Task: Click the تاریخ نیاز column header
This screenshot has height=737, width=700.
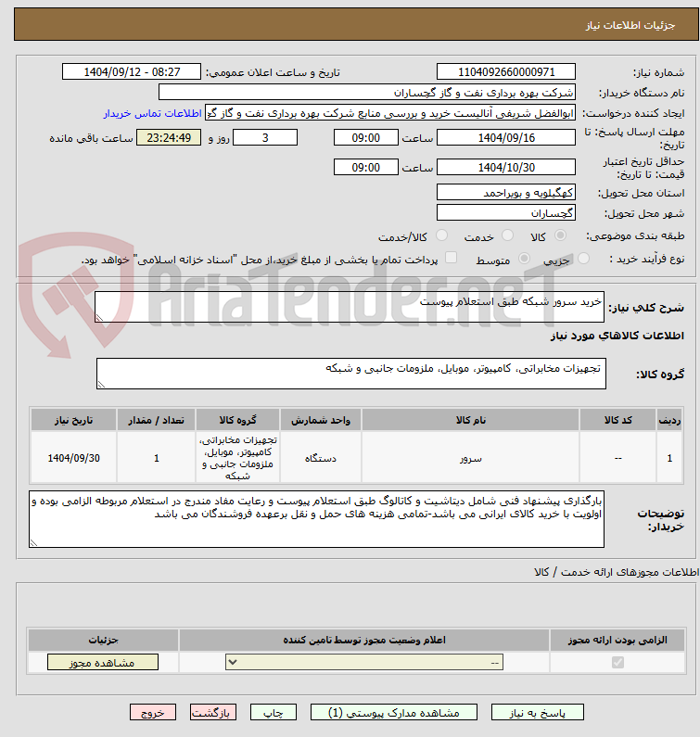Action: pos(74,420)
